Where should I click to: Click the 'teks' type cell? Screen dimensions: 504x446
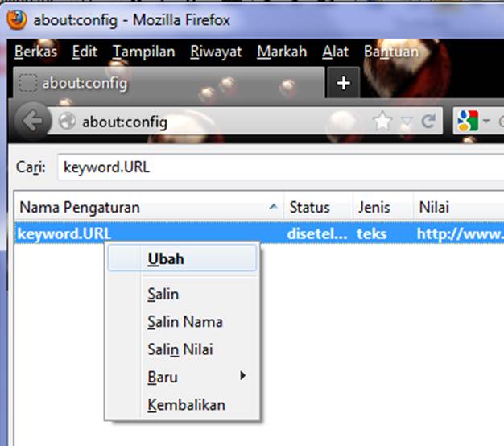point(372,233)
